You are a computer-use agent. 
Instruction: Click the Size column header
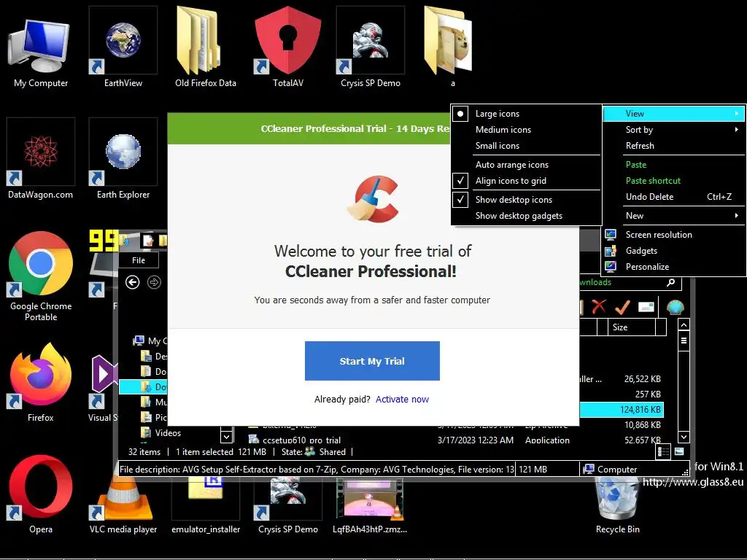(632, 327)
